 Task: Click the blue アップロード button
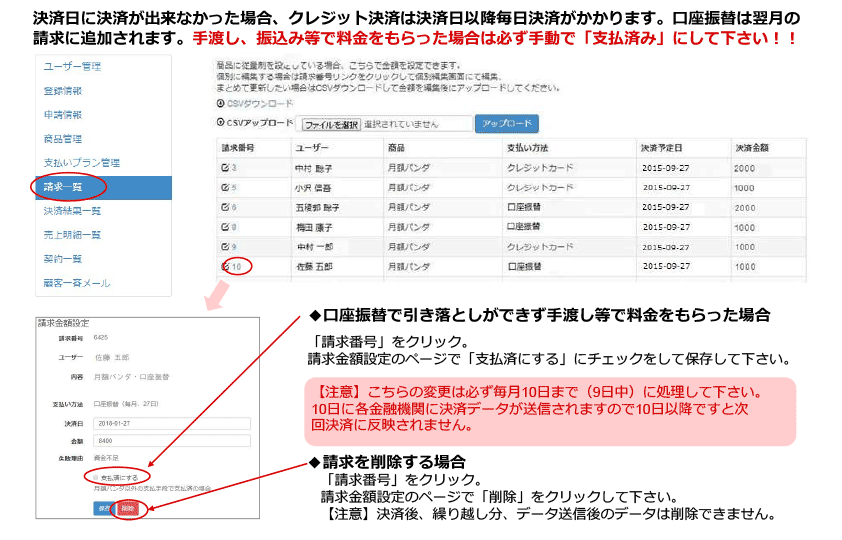[506, 123]
